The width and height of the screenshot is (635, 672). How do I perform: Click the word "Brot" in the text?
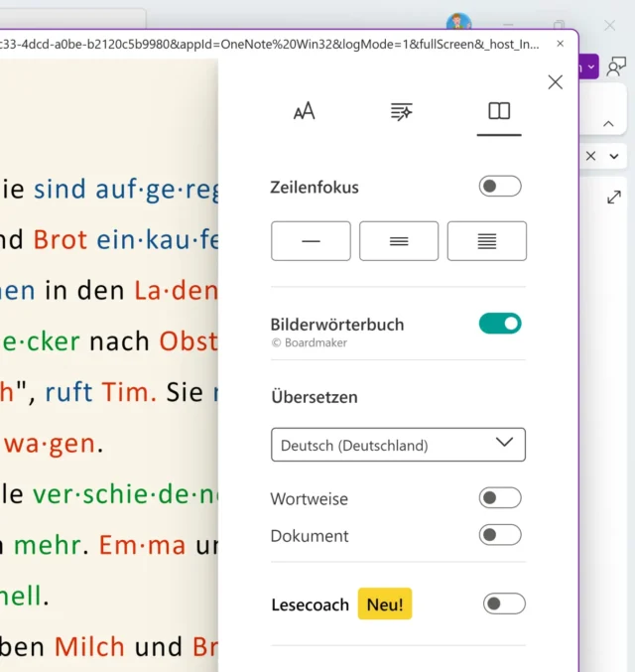(x=61, y=239)
